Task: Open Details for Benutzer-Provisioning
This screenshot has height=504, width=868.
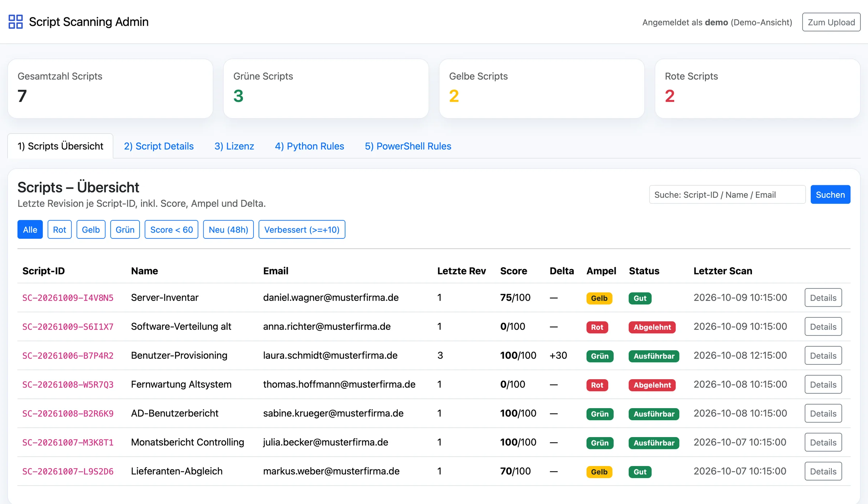Action: click(x=823, y=356)
